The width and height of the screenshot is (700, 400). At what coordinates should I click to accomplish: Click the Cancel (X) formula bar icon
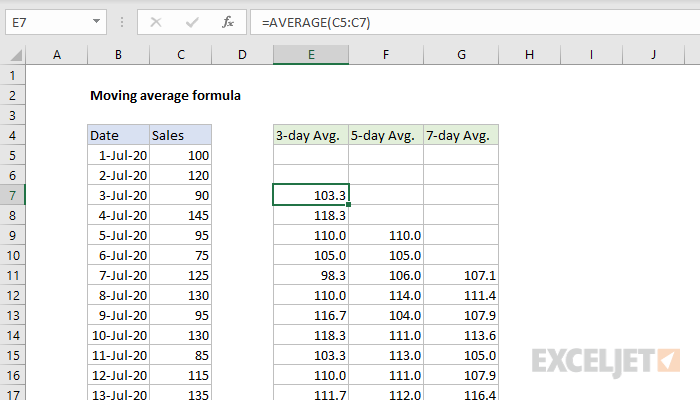pos(156,22)
